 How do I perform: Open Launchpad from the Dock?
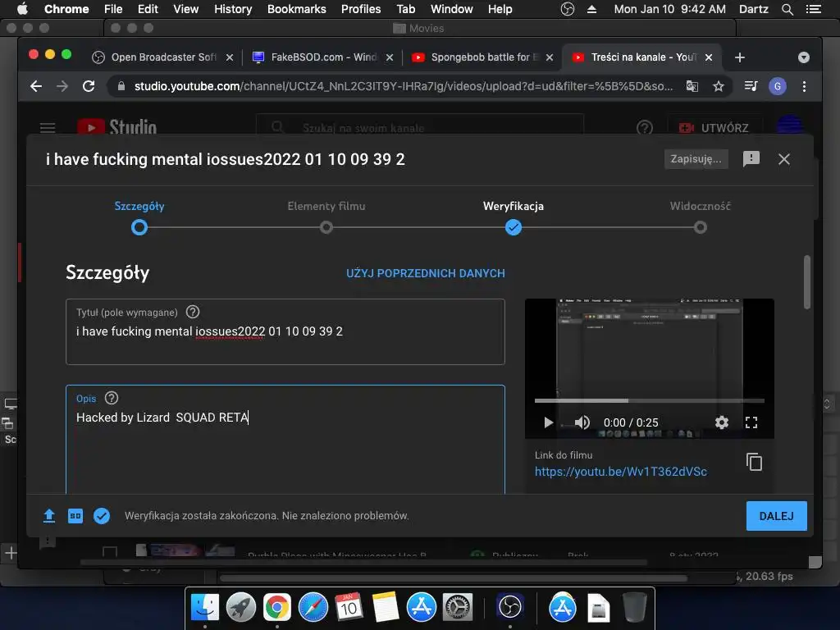[x=240, y=607]
